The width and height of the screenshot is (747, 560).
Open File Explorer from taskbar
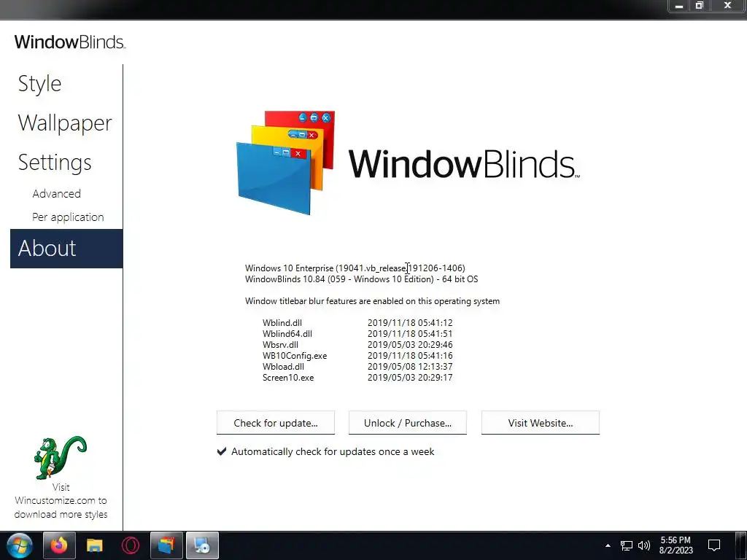[94, 545]
